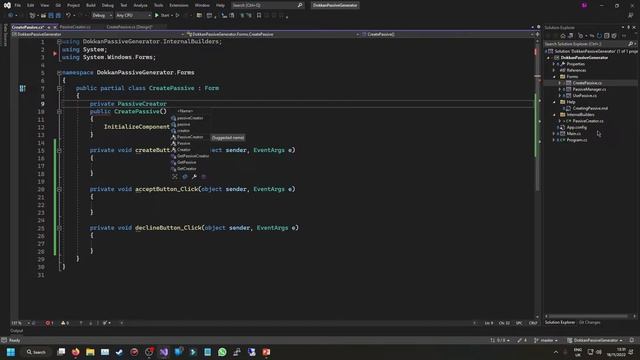Select CreatingPassive.md file
The image size is (640, 360).
590,108
